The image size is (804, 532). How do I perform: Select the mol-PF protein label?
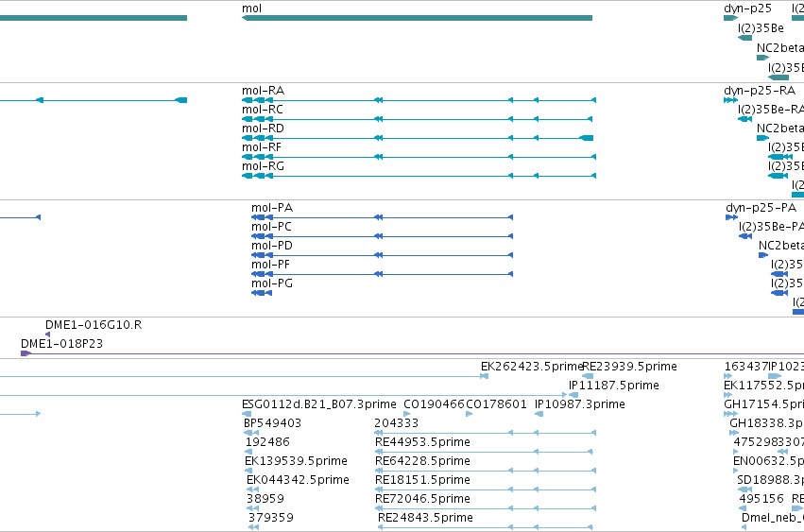tap(270, 265)
